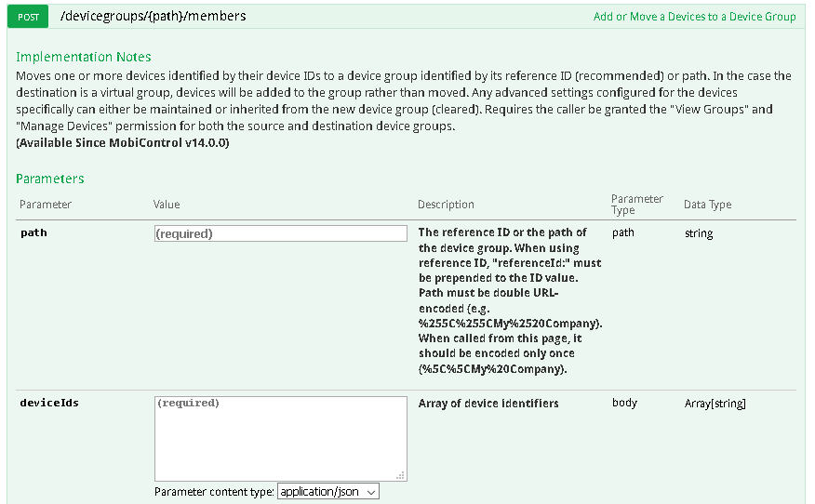Click the Parameters section heading
The height and width of the screenshot is (504, 815).
pos(50,179)
